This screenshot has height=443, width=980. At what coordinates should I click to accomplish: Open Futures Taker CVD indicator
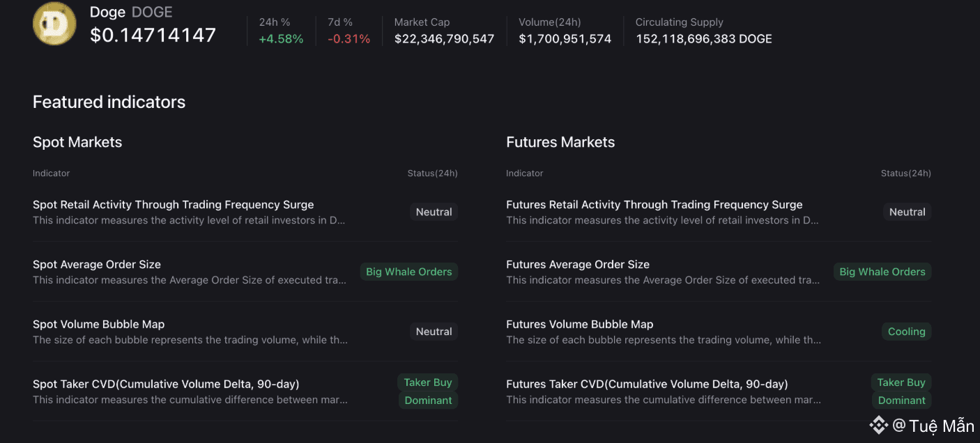tap(647, 384)
